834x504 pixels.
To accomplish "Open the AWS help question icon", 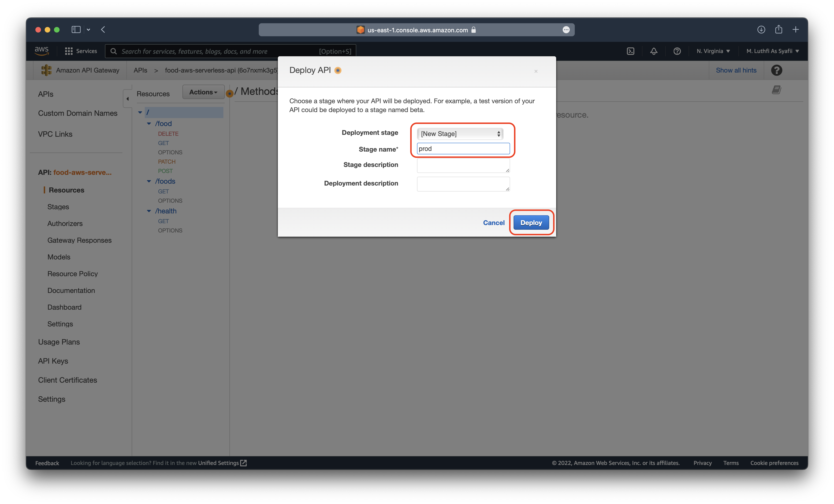I will [677, 51].
